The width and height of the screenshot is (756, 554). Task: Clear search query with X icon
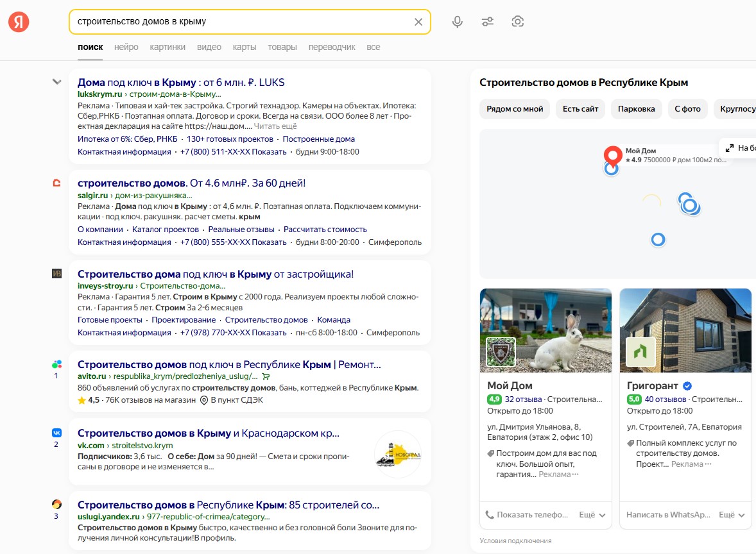(x=418, y=22)
